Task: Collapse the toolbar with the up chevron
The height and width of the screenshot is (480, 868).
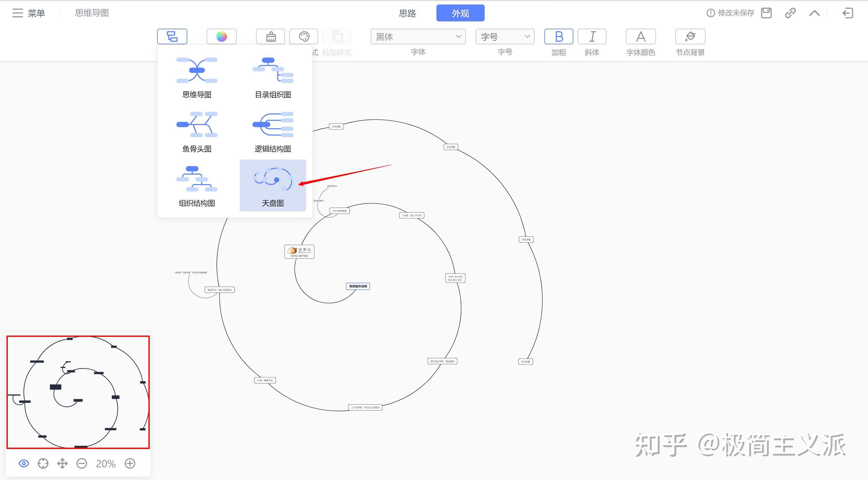Action: (x=814, y=13)
